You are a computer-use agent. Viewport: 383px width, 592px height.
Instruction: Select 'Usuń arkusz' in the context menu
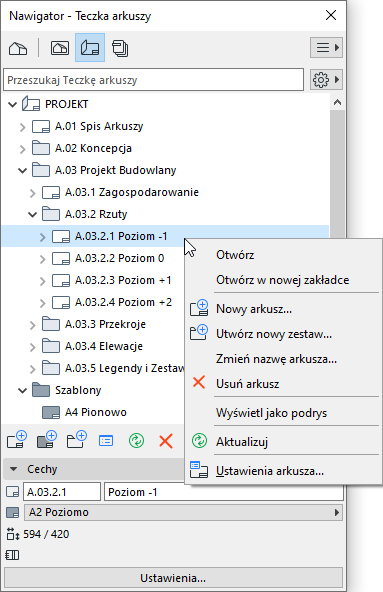(247, 384)
